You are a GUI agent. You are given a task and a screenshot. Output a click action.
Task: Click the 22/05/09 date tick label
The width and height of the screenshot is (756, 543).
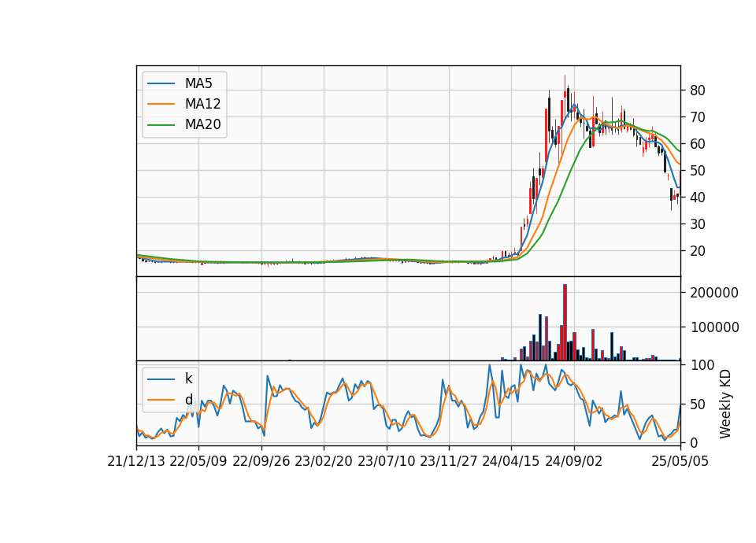(198, 462)
